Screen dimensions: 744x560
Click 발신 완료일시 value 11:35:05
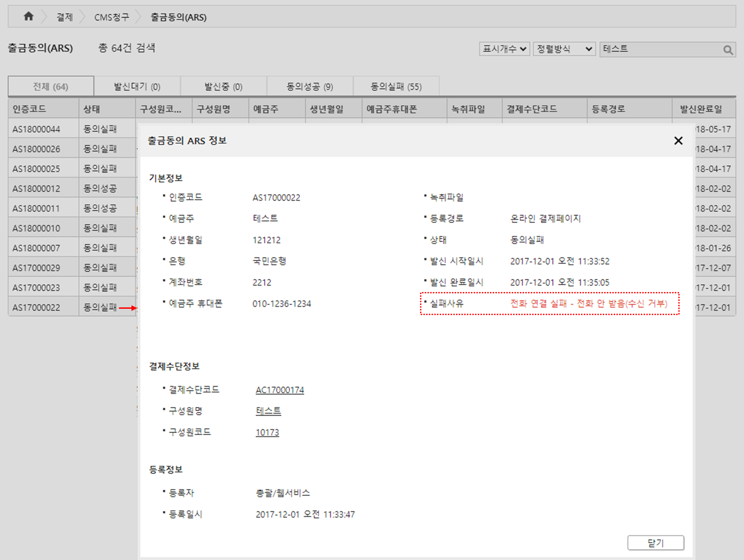[x=560, y=282]
